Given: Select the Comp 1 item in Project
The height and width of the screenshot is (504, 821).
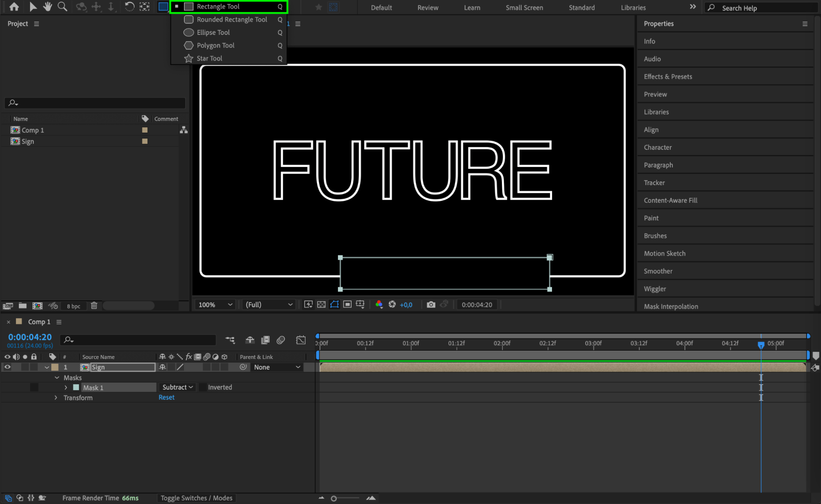Looking at the screenshot, I should [33, 130].
